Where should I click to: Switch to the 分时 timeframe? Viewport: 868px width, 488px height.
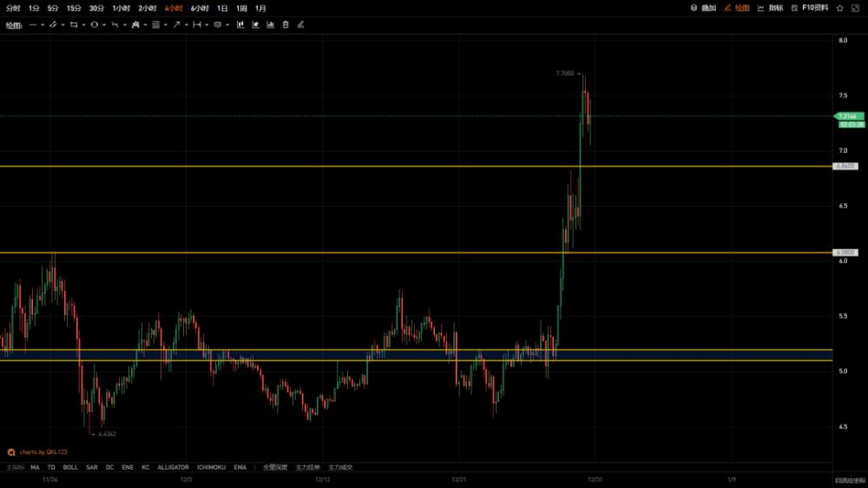click(13, 9)
